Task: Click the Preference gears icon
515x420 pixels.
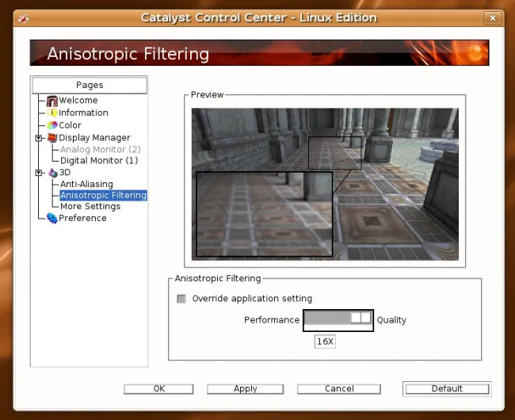Action: pos(51,218)
